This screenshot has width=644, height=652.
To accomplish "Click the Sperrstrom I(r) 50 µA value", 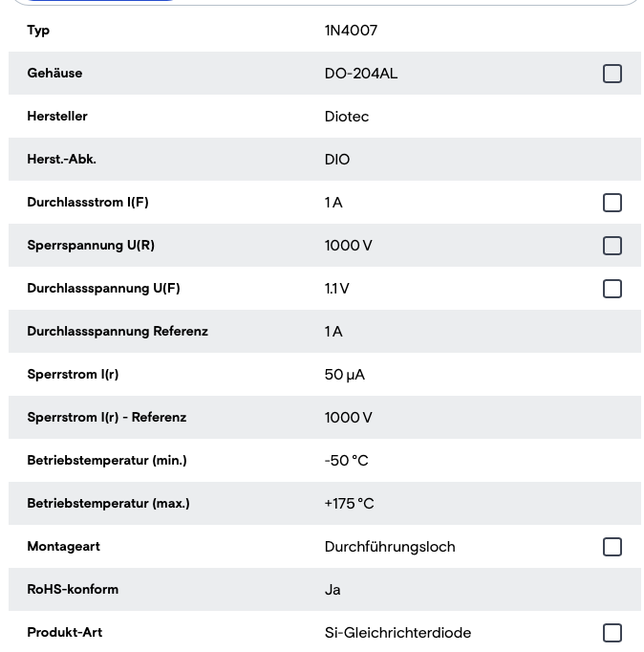I will point(344,375).
